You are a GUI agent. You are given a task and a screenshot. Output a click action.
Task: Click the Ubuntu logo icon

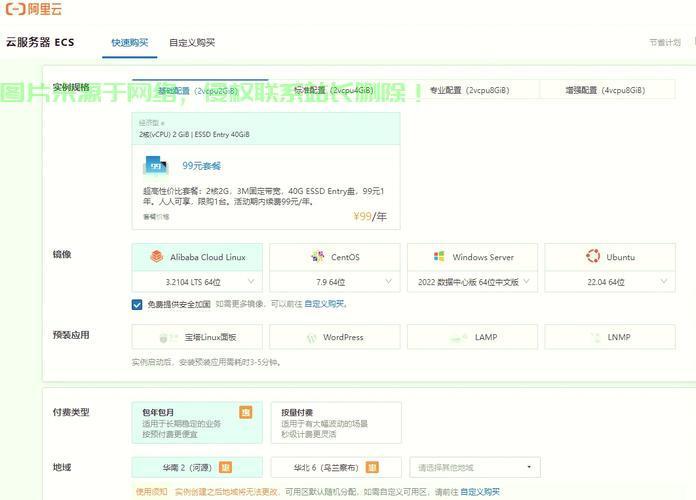click(593, 256)
